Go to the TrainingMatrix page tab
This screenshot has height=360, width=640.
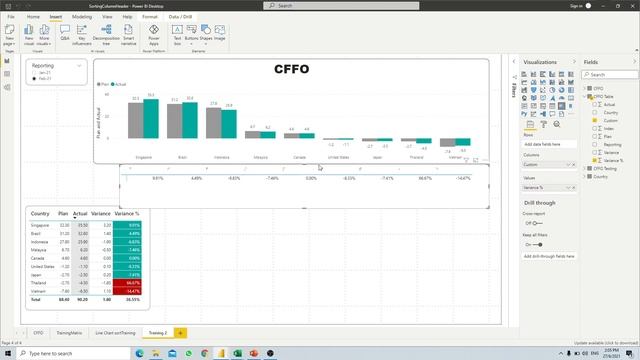69,333
